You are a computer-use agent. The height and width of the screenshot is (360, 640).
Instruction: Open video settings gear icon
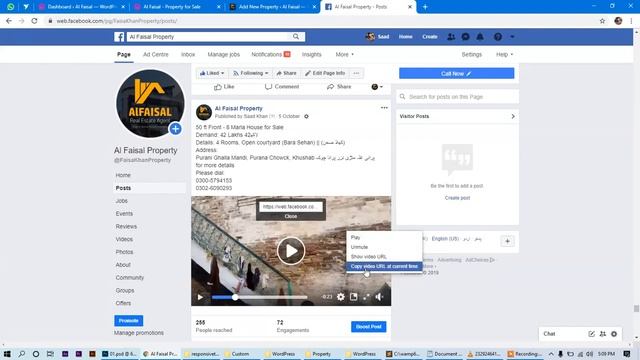pos(340,297)
